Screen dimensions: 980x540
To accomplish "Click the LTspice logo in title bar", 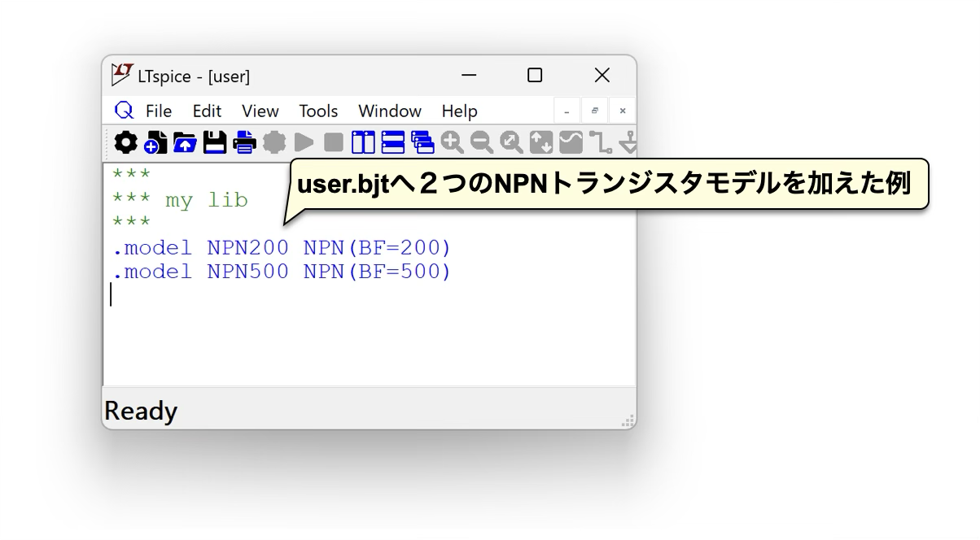I will pyautogui.click(x=122, y=75).
